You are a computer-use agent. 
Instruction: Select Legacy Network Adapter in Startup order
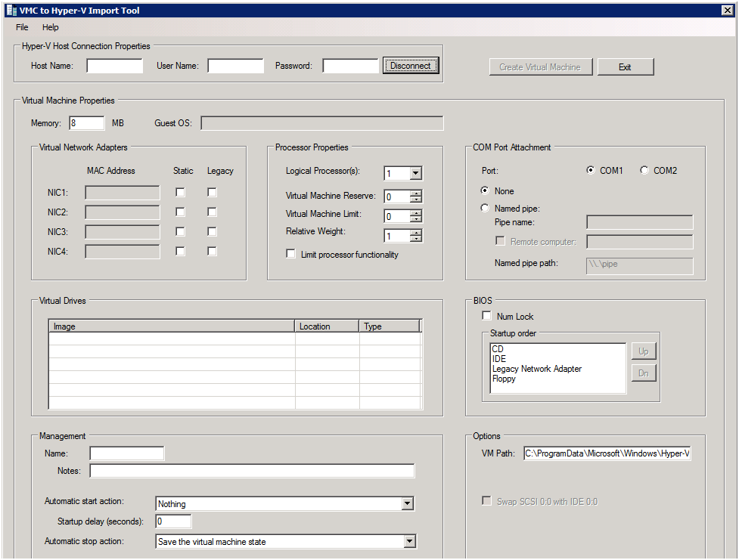pos(537,369)
